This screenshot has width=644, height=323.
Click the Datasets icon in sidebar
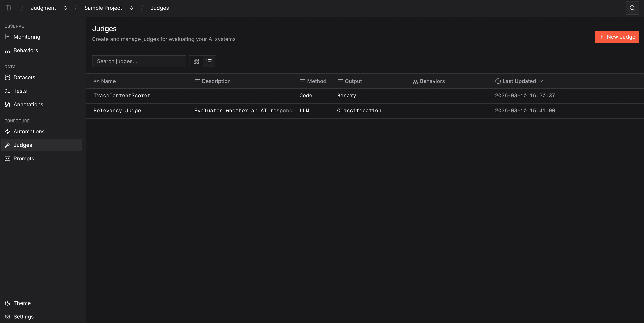(x=8, y=77)
